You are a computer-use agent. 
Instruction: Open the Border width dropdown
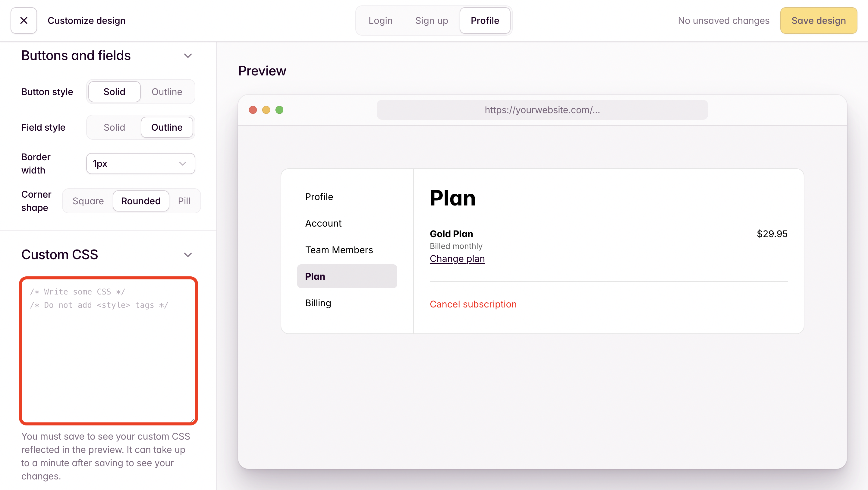140,164
